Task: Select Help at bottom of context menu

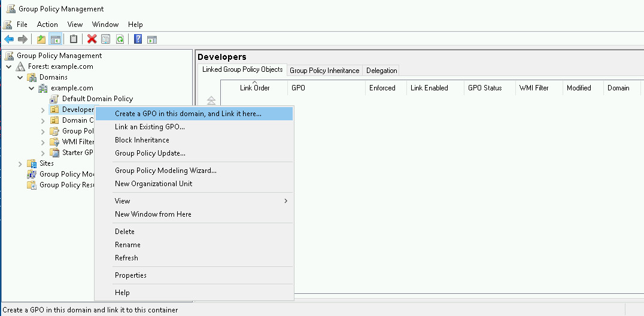Action: click(x=194, y=293)
